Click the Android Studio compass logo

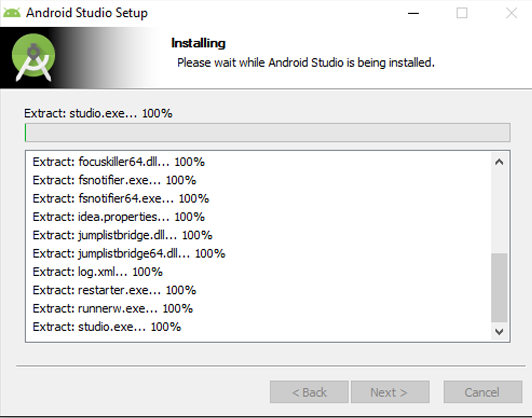pos(34,57)
